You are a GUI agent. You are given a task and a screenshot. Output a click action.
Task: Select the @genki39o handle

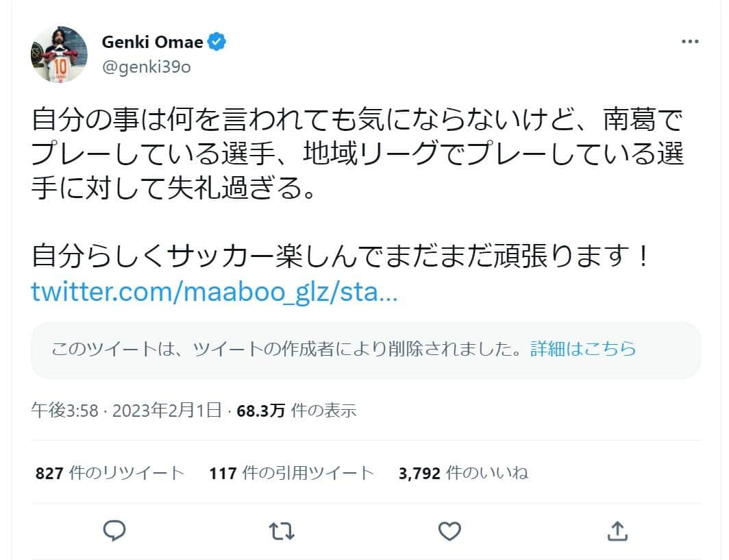click(x=145, y=68)
